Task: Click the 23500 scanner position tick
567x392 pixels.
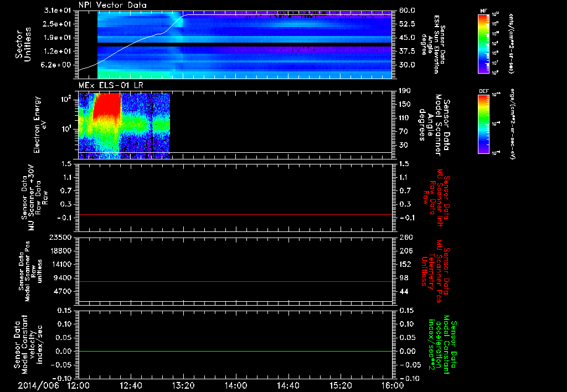Action: 60,237
